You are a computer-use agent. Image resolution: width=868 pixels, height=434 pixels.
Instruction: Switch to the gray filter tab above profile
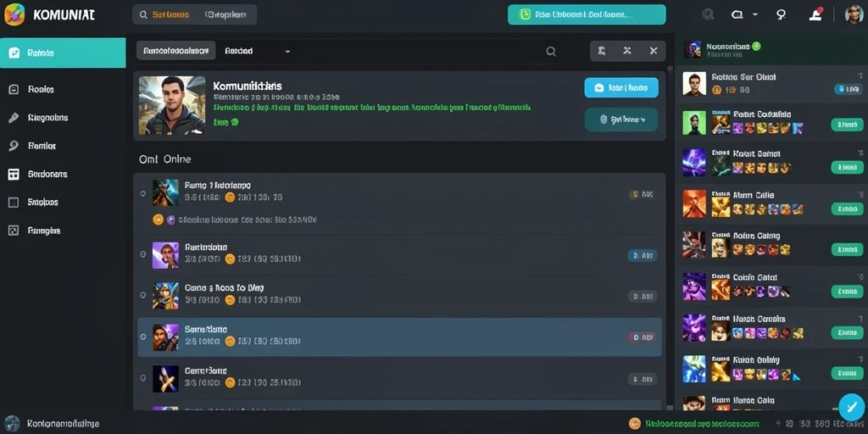(176, 51)
